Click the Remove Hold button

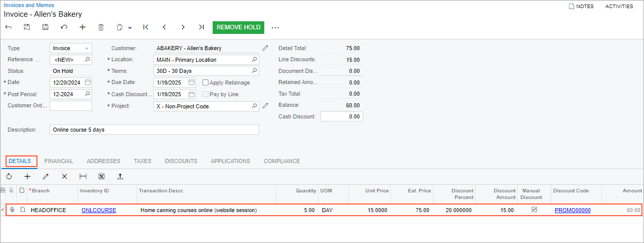(238, 27)
